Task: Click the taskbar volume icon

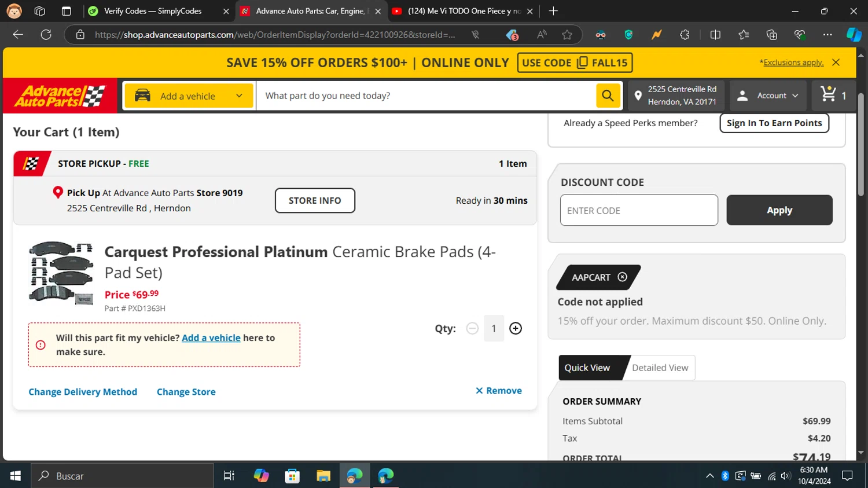Action: [785, 476]
